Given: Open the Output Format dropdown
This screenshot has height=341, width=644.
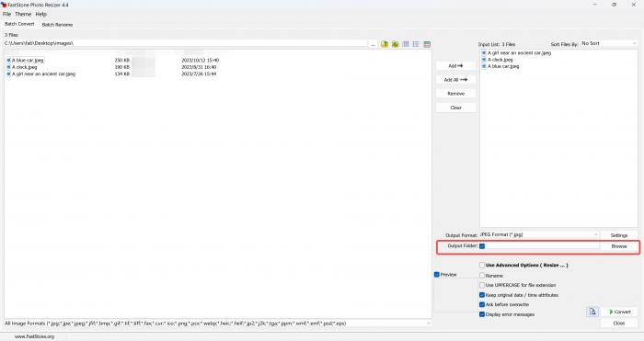Looking at the screenshot, I should (x=539, y=234).
